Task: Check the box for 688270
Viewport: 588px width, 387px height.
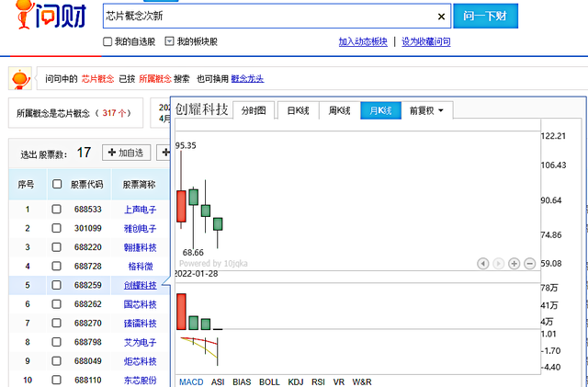Action: click(x=56, y=323)
